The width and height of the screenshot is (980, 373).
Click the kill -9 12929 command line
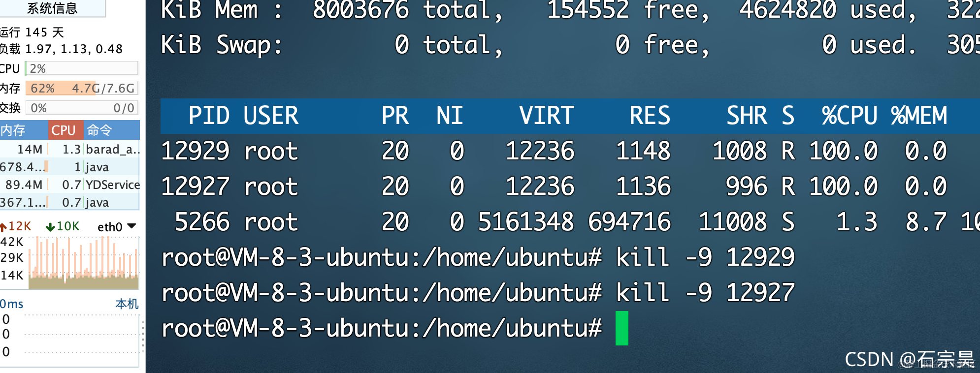[x=705, y=257]
